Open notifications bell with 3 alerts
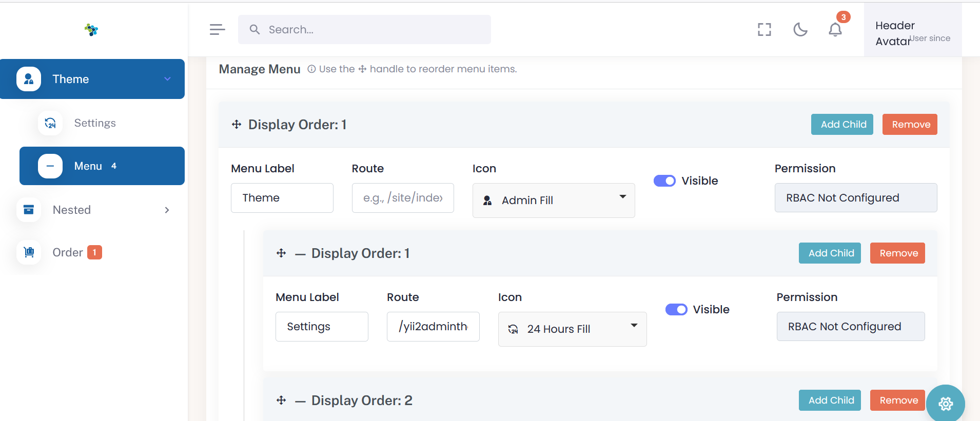The height and width of the screenshot is (421, 980). pyautogui.click(x=835, y=30)
